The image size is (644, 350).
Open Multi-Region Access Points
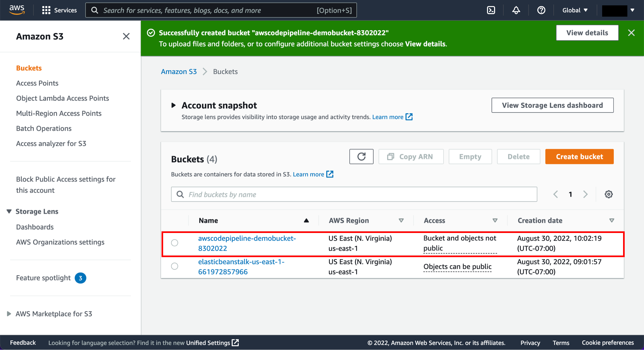coord(59,113)
